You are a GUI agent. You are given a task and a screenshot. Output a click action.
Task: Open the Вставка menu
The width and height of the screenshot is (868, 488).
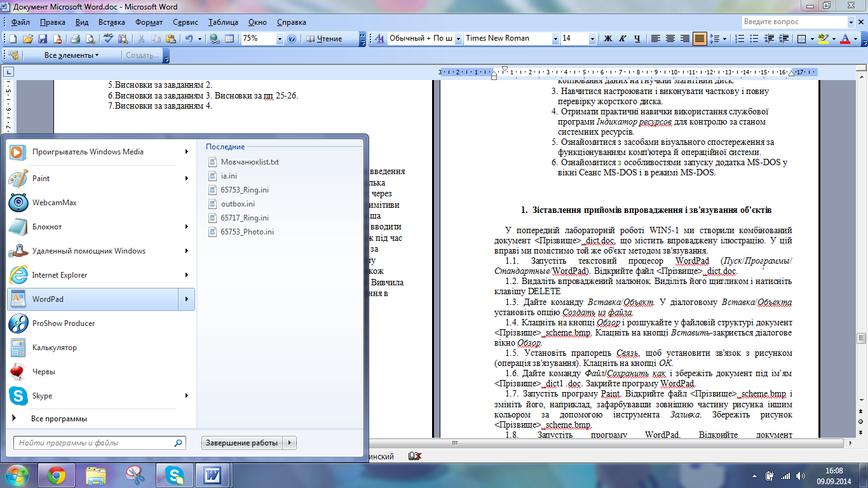pyautogui.click(x=112, y=22)
